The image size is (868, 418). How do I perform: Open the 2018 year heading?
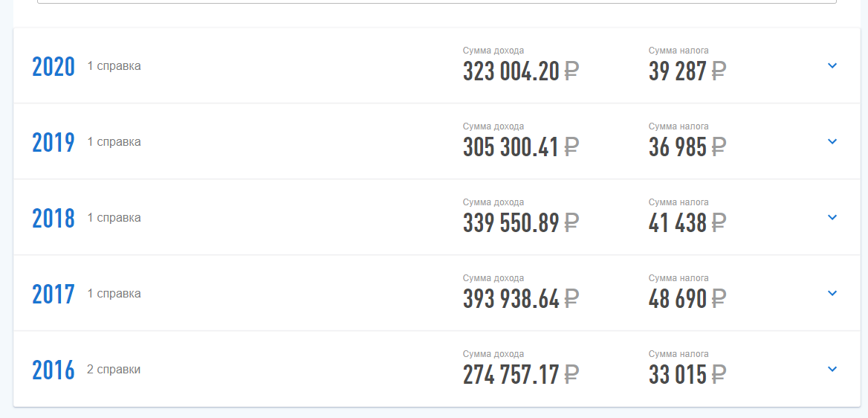coord(54,219)
